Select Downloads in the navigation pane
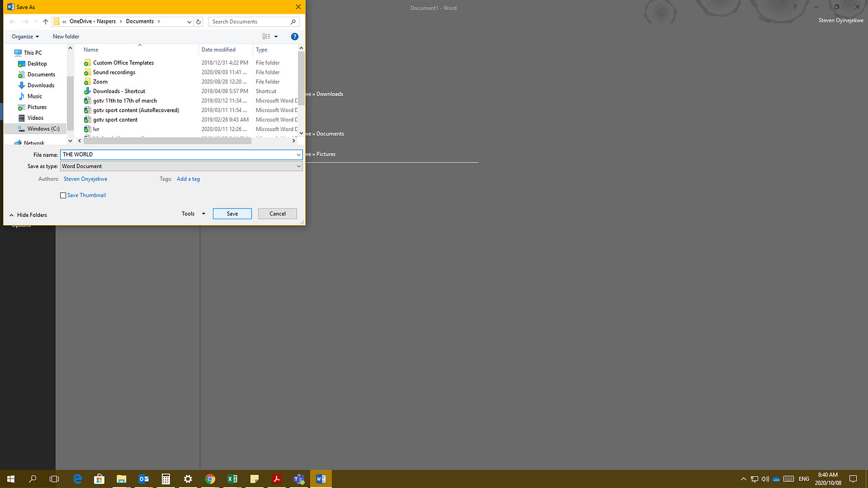Screen dimensions: 868x488 [41, 85]
